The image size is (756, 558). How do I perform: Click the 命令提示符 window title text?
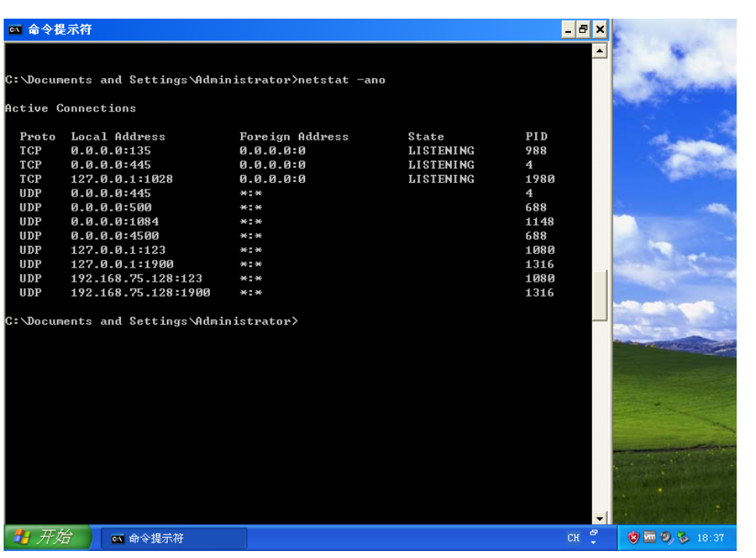click(x=60, y=30)
